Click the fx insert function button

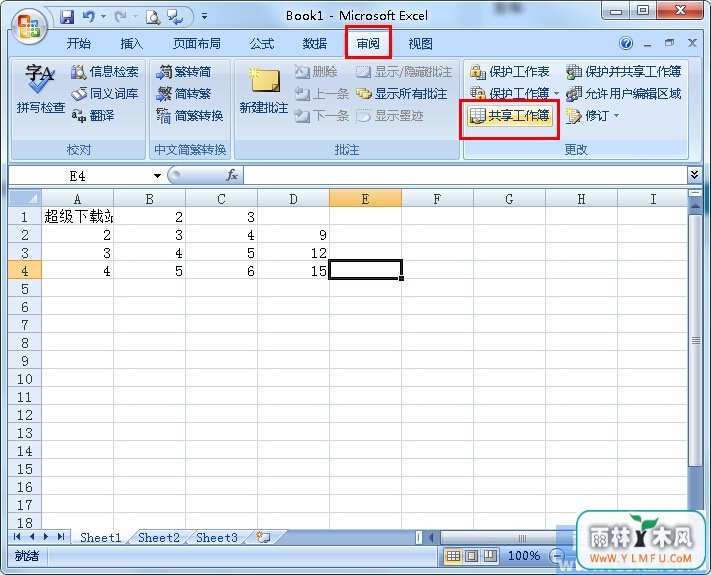[x=232, y=175]
